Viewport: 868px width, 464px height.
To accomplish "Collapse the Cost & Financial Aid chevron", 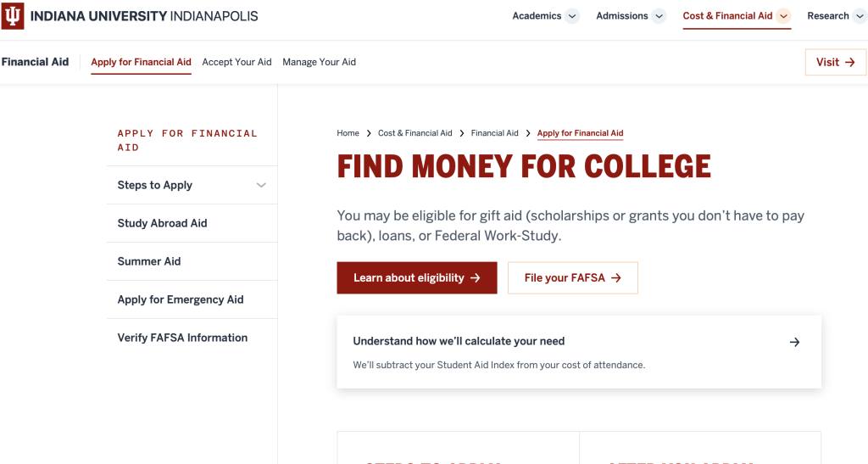I will [783, 16].
